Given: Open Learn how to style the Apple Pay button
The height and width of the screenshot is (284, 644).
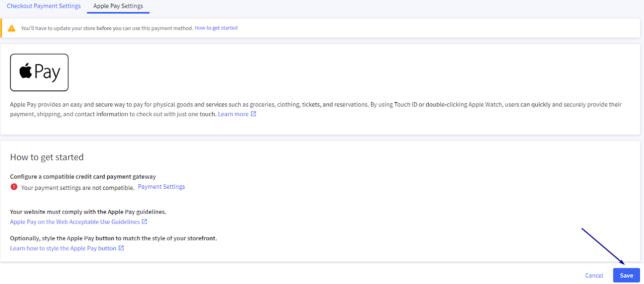Looking at the screenshot, I should pyautogui.click(x=63, y=249).
